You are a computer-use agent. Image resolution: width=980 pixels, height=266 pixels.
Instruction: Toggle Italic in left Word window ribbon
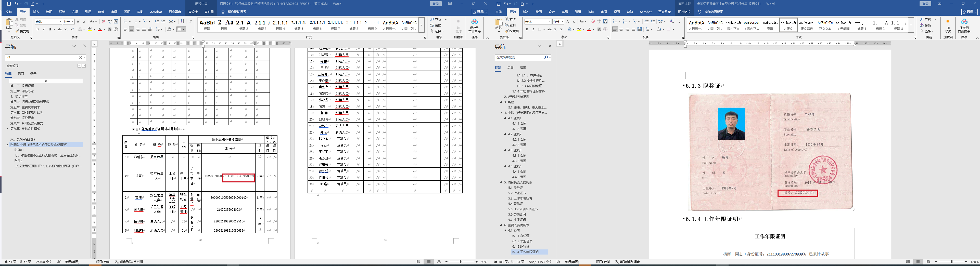[x=43, y=29]
